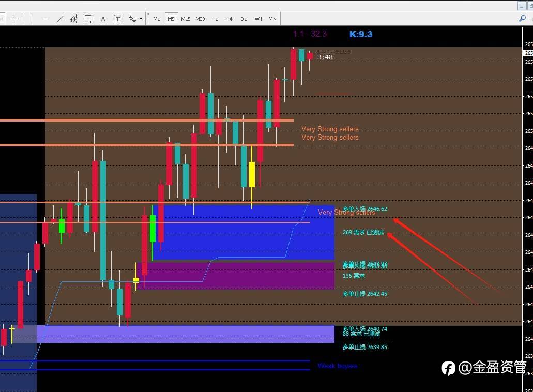The height and width of the screenshot is (392, 533).
Task: Switch chart to D1 timeframe
Action: (243, 19)
